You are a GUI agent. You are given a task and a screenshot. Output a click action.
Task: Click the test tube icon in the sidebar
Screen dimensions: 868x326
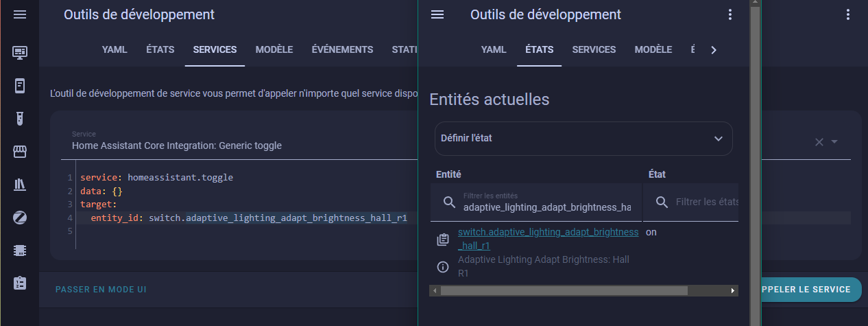click(20, 119)
